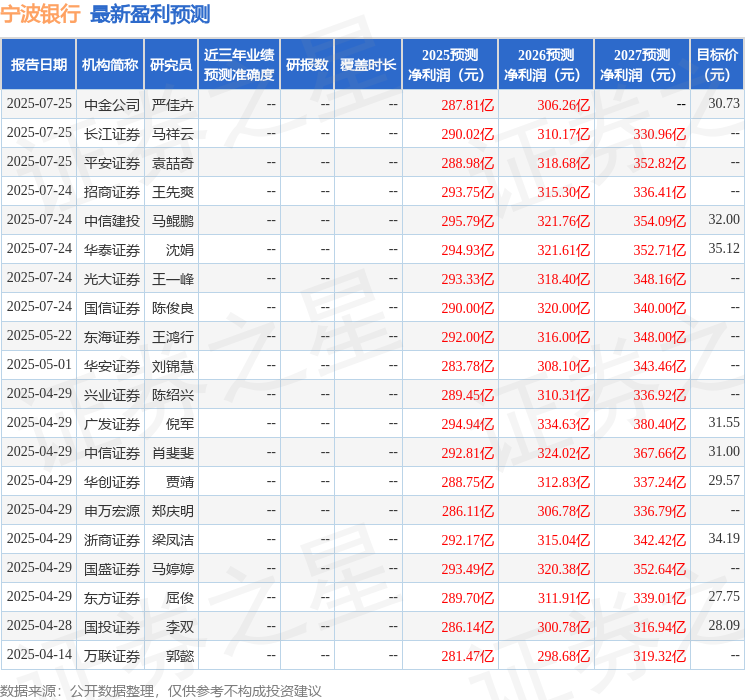Click the 2025-05-22 report date
Viewport: 745px width, 700px height.
click(x=39, y=335)
